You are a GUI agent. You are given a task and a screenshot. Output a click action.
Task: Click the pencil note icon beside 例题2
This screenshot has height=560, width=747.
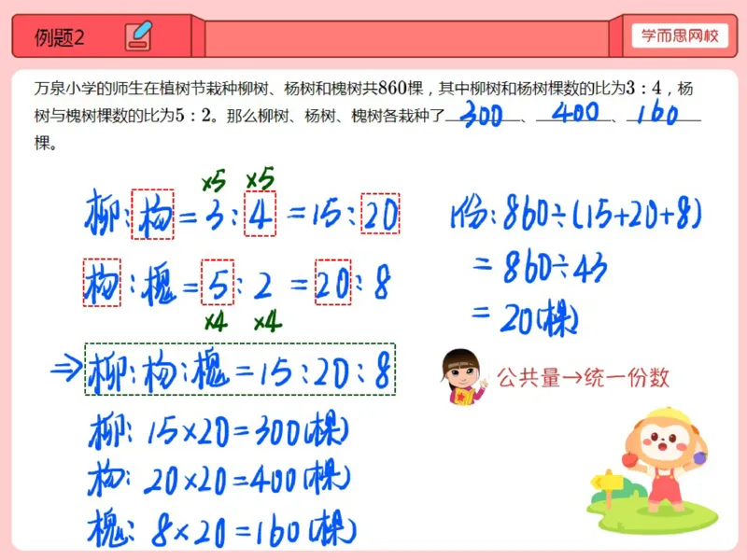pyautogui.click(x=138, y=36)
